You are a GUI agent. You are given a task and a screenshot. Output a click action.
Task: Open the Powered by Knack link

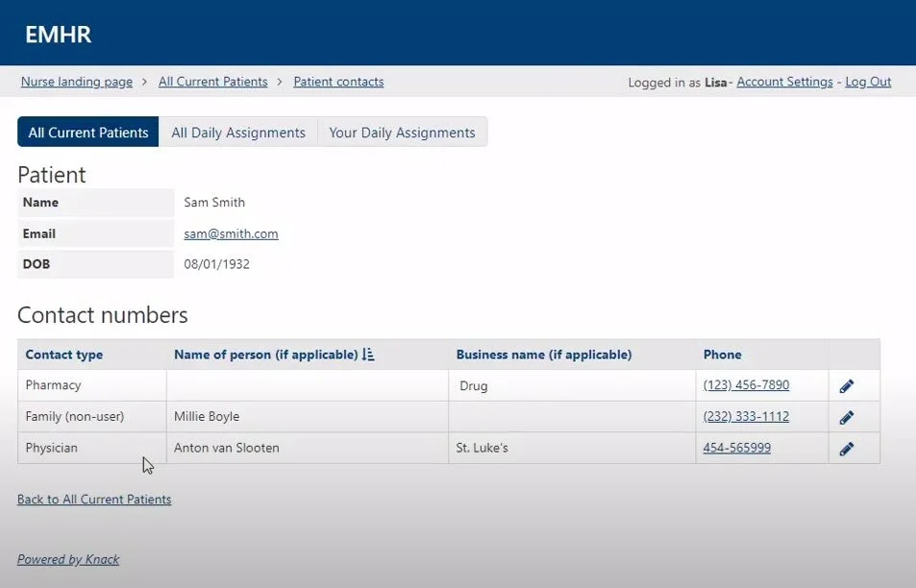67,558
